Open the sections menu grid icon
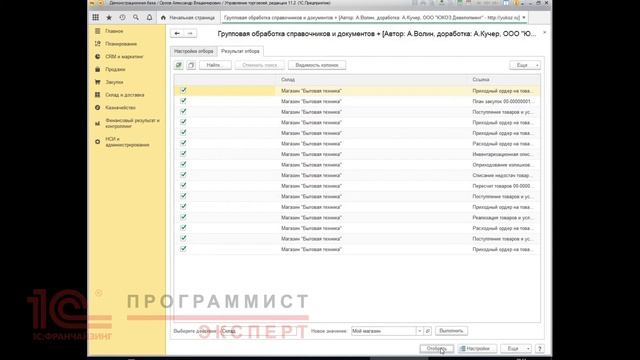The image size is (640, 360). point(96,18)
